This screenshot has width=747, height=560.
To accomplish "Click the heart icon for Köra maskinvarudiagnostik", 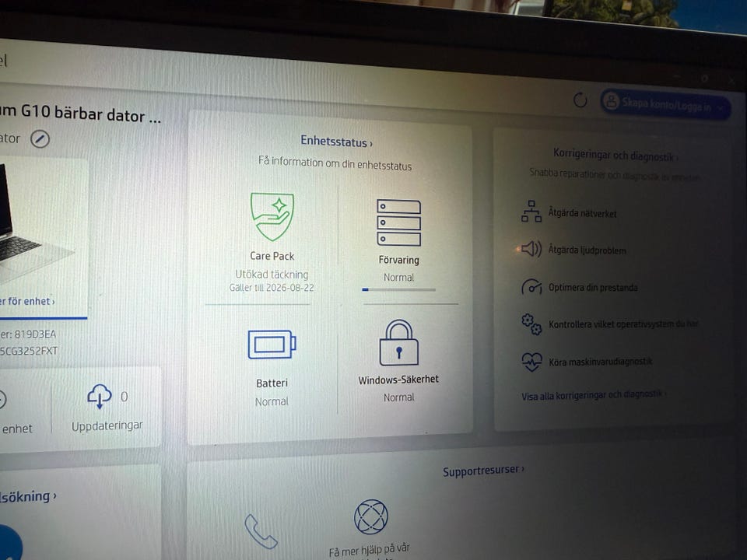I will [531, 362].
